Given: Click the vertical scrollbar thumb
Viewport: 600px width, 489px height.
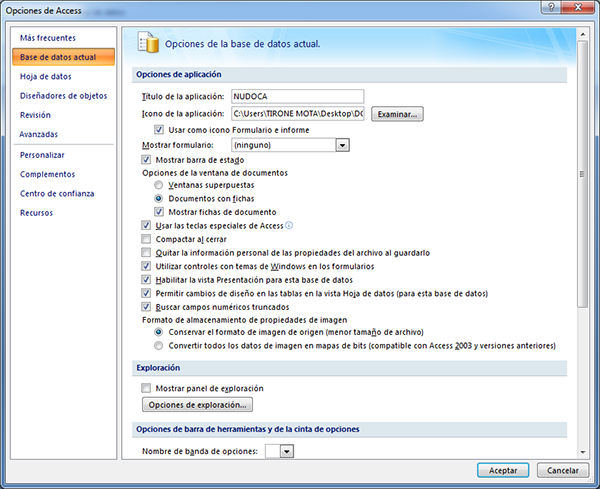Looking at the screenshot, I should point(582,174).
